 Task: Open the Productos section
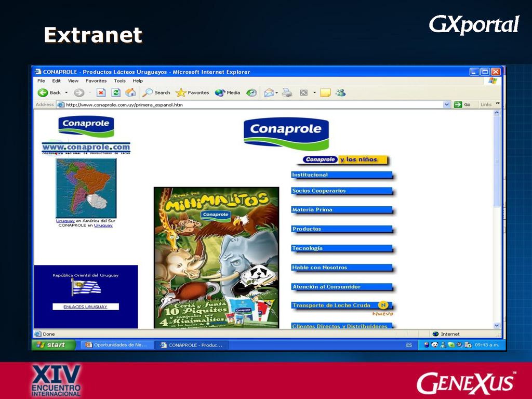click(x=342, y=229)
